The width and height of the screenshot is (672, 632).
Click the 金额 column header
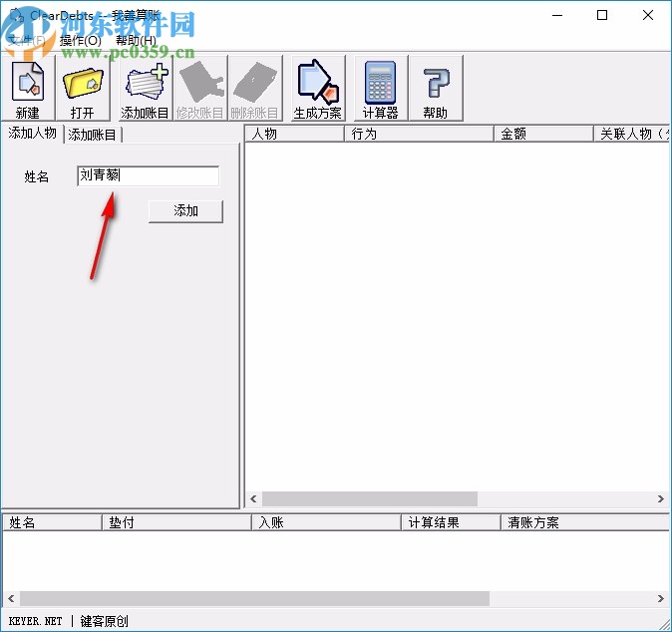(x=543, y=135)
